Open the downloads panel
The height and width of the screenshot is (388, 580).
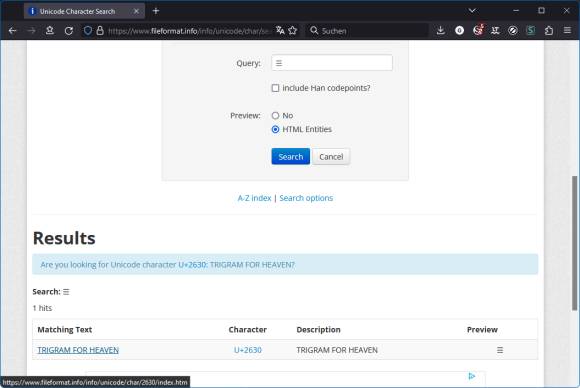coord(440,31)
